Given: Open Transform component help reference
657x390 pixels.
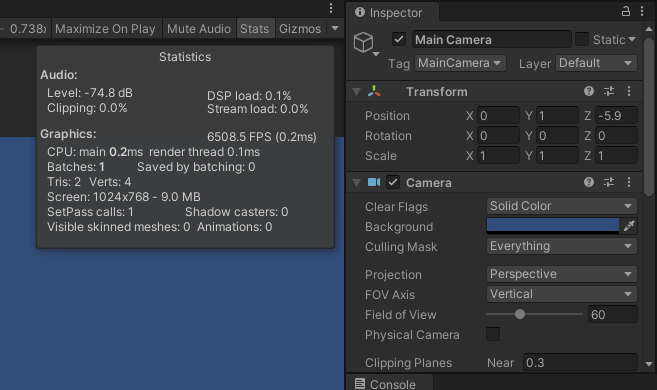Looking at the screenshot, I should pyautogui.click(x=589, y=91).
